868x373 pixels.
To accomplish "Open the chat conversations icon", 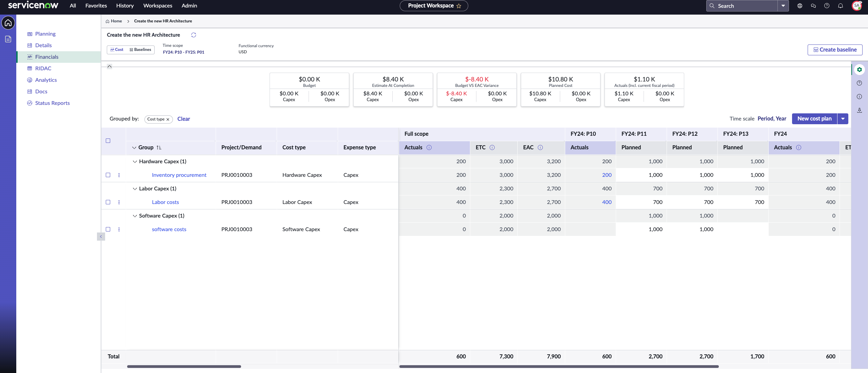I will (x=813, y=6).
